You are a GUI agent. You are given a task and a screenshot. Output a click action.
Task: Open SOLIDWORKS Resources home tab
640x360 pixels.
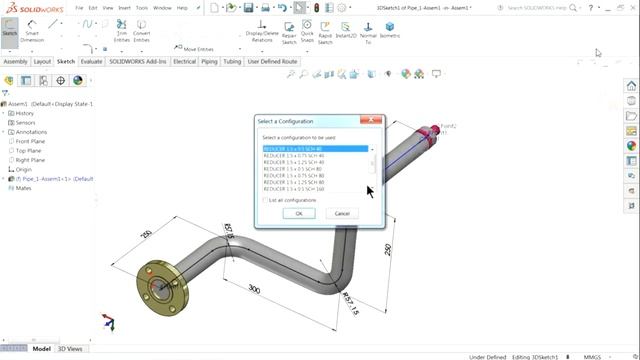coord(631,86)
